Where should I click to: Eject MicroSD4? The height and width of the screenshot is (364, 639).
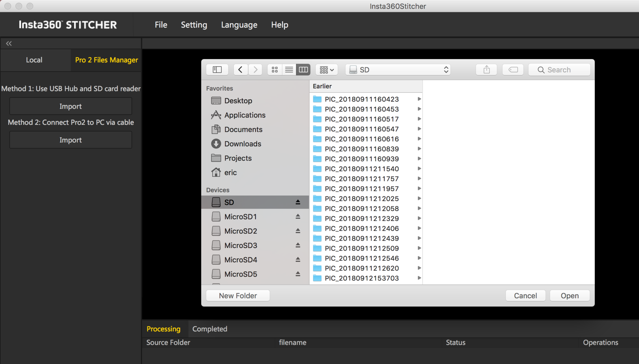[298, 259]
